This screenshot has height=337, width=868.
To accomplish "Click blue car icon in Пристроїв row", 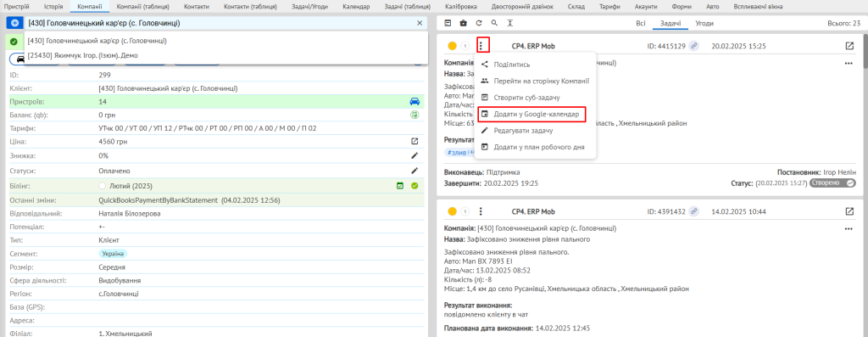I will [415, 102].
